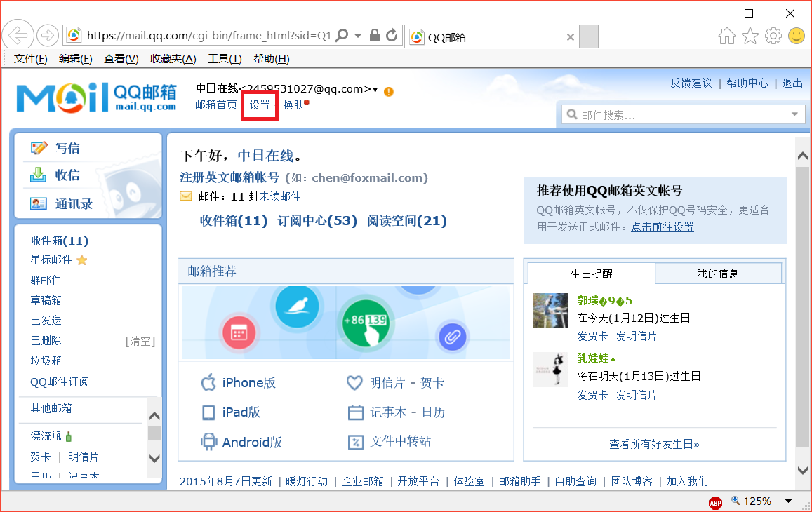Expand the zoom level dropdown arrow

pyautogui.click(x=788, y=501)
